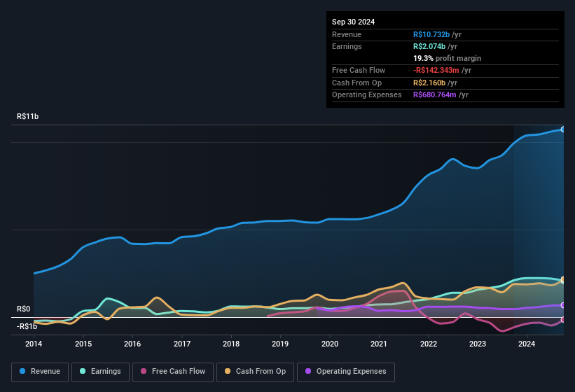
Task: Click the 2024 x-axis year label
Action: point(527,344)
